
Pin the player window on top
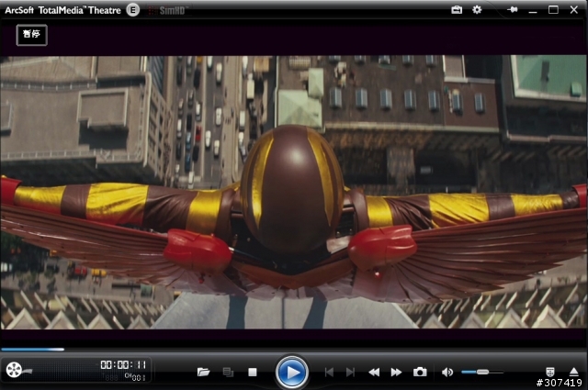[x=513, y=10]
